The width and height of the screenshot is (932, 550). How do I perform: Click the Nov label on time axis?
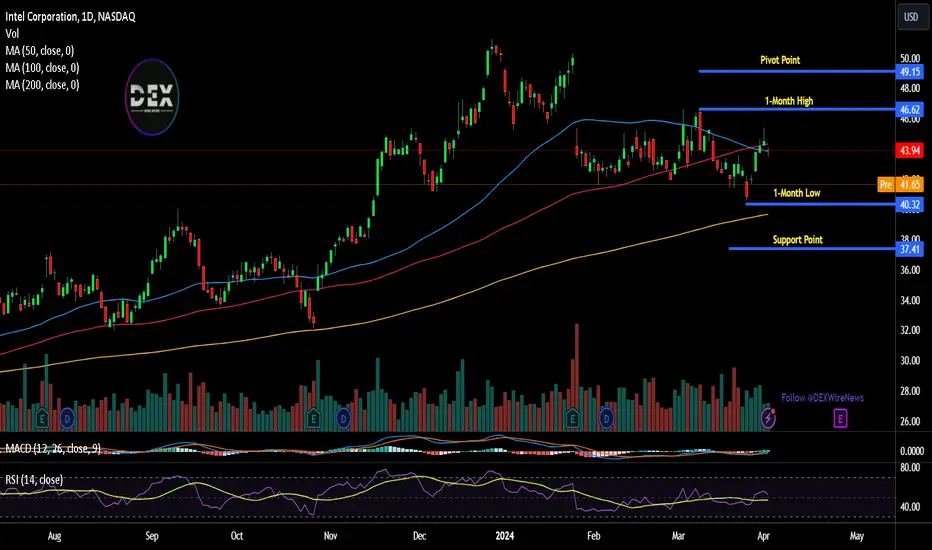coord(330,536)
